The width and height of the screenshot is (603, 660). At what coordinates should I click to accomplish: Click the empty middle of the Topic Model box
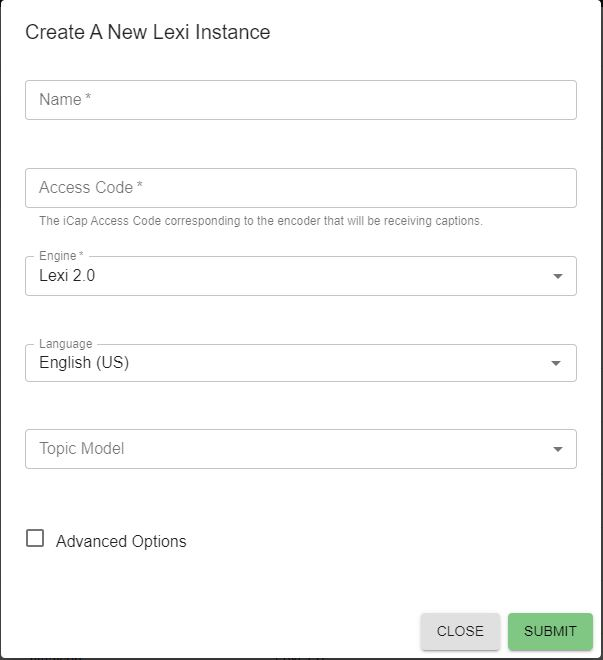(330, 450)
